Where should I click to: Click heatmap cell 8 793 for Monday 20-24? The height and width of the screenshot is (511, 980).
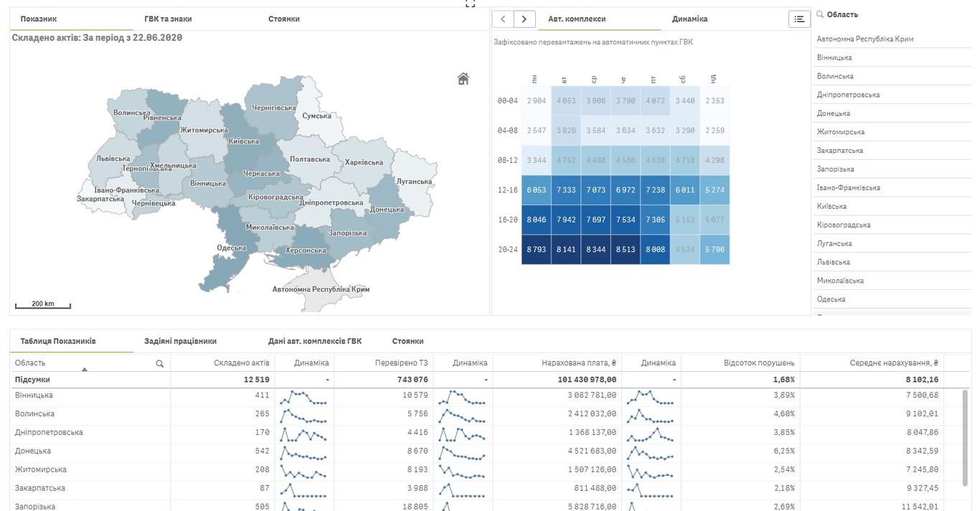pyautogui.click(x=536, y=250)
